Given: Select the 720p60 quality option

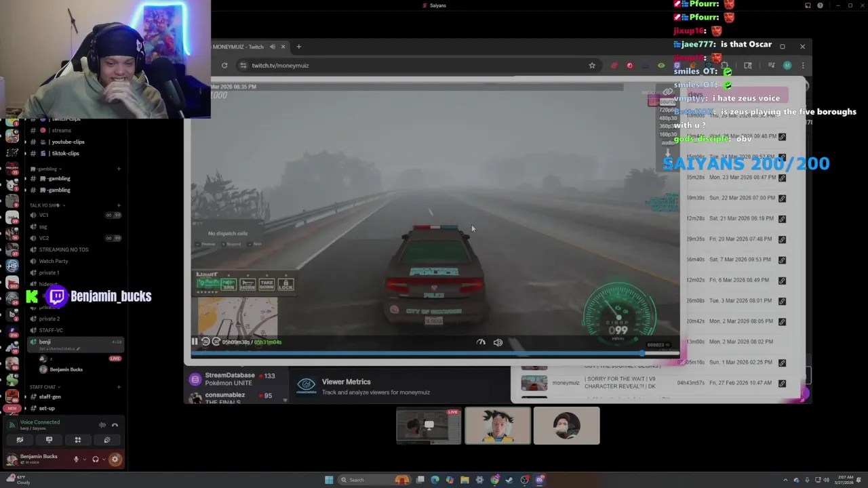Looking at the screenshot, I should coord(668,109).
